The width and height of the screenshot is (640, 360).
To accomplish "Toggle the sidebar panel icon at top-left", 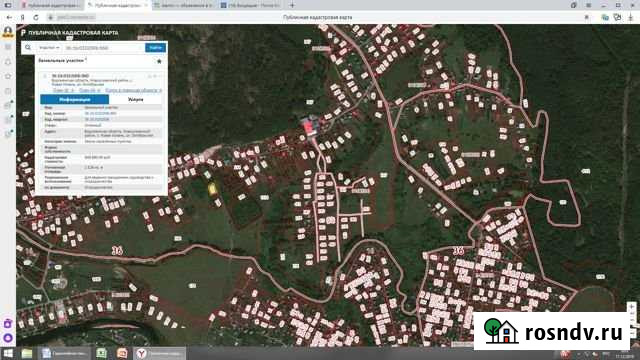I will coord(8,5).
